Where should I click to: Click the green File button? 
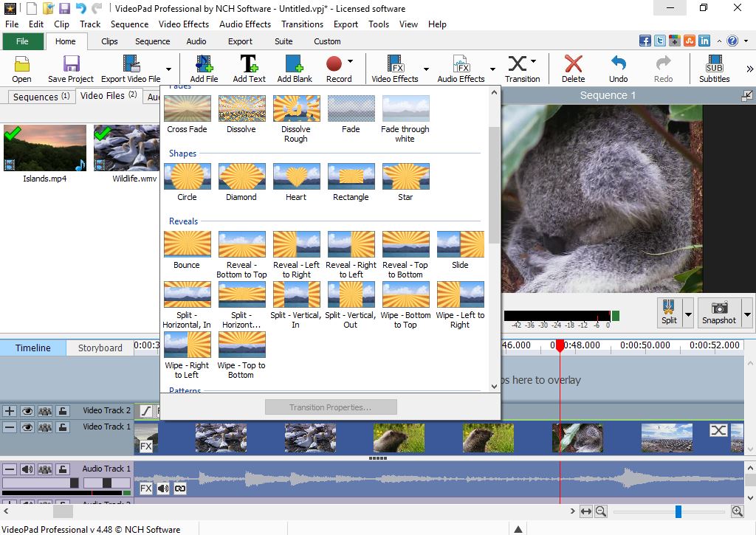[x=22, y=41]
